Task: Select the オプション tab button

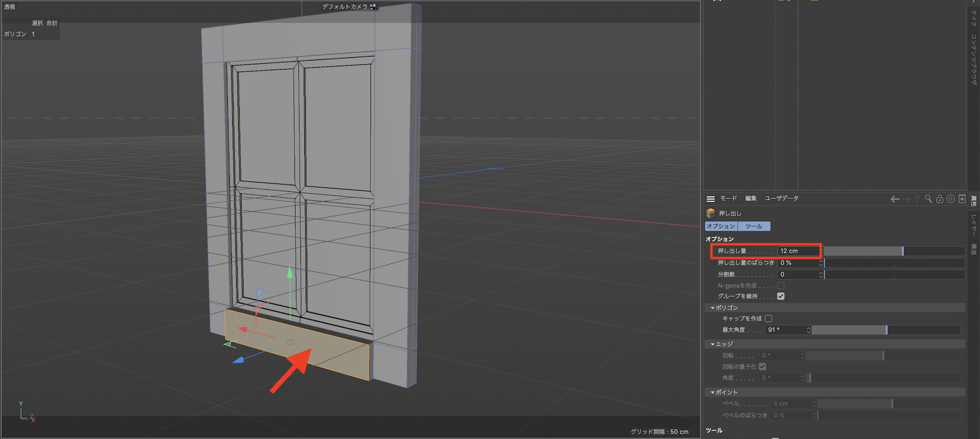Action: click(x=721, y=226)
